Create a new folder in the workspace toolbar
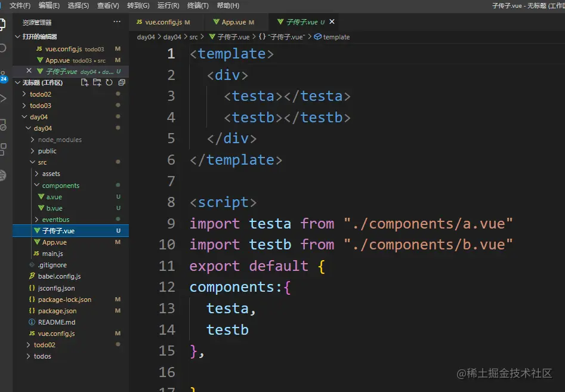 (97, 82)
